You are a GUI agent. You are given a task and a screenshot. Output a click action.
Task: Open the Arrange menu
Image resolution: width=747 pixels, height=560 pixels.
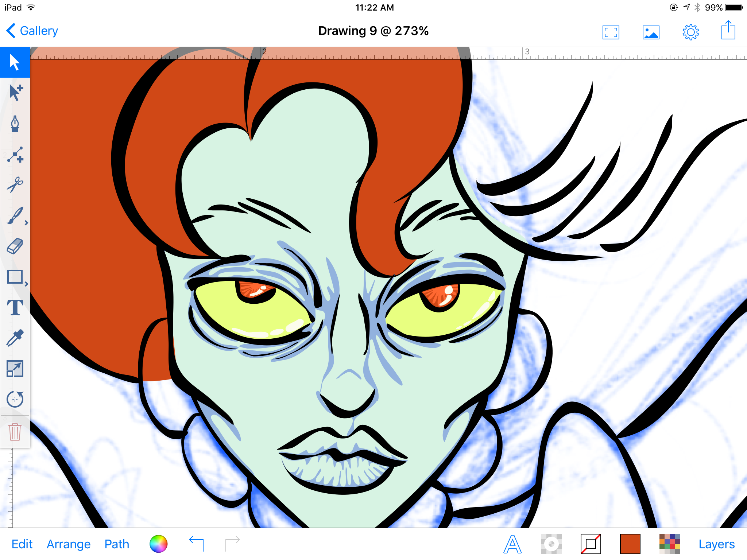click(69, 544)
